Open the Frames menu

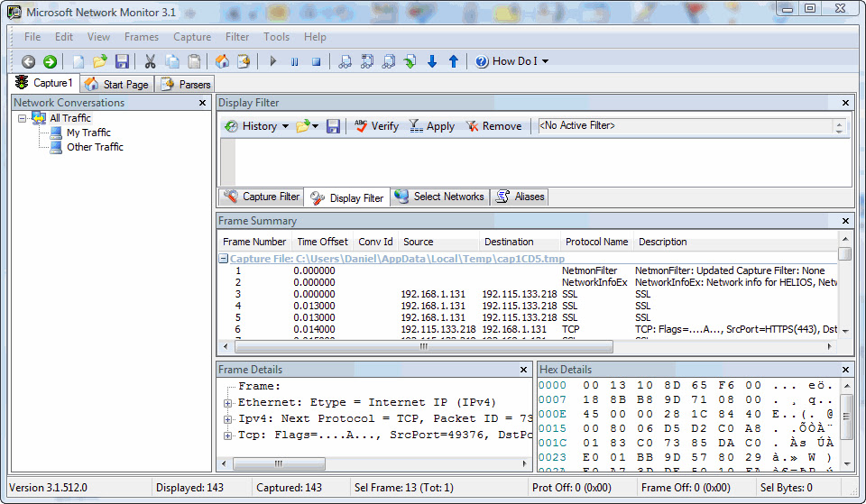[142, 37]
